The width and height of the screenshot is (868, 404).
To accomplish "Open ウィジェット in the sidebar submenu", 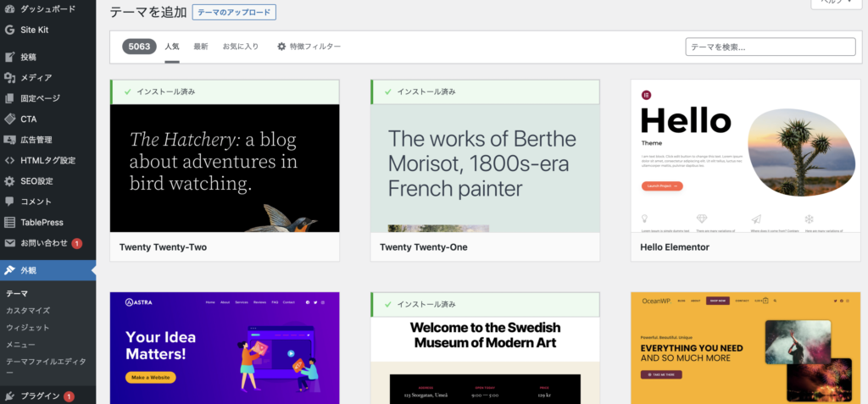I will tap(28, 328).
